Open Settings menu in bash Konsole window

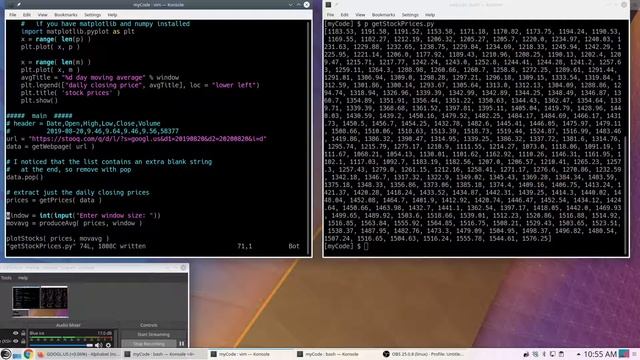pyautogui.click(x=410, y=15)
